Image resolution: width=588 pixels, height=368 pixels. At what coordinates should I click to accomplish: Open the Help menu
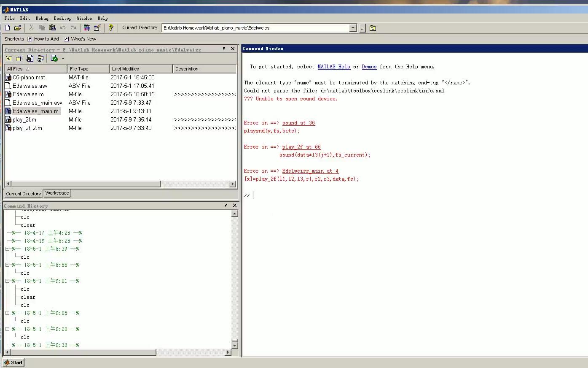102,18
